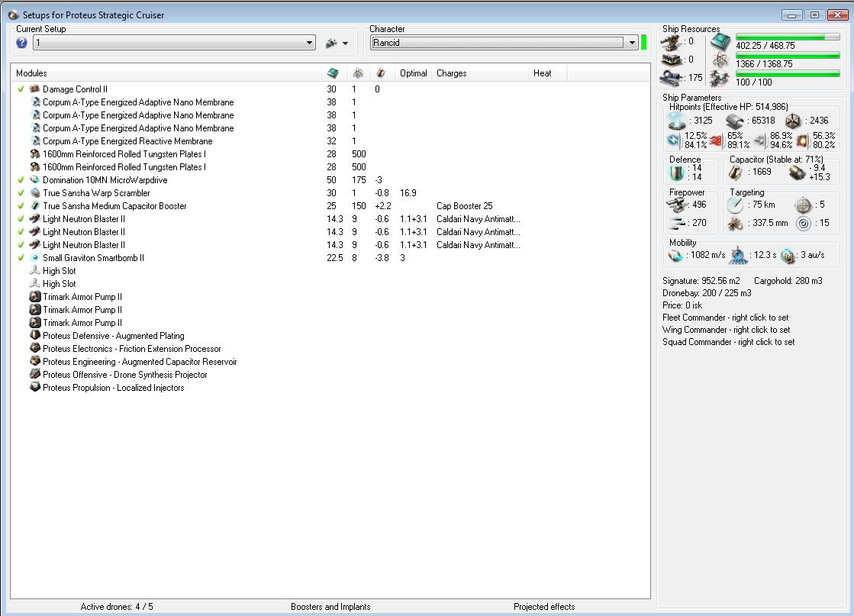854x616 pixels.
Task: Click the structure hitpoints icon showing 2436
Action: (793, 121)
